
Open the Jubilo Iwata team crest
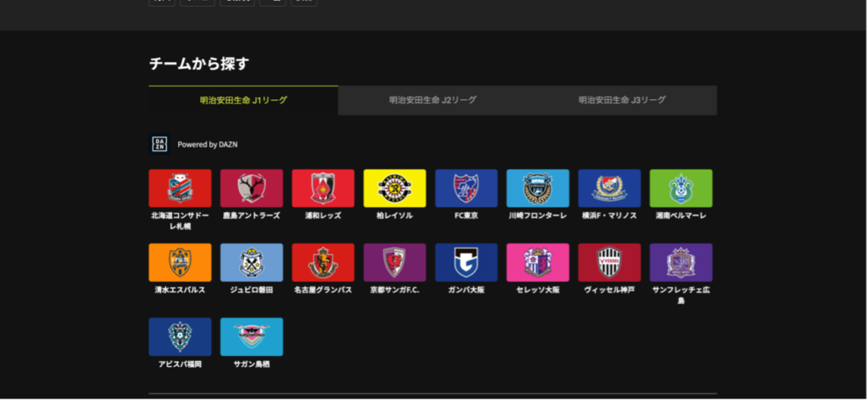tap(251, 263)
